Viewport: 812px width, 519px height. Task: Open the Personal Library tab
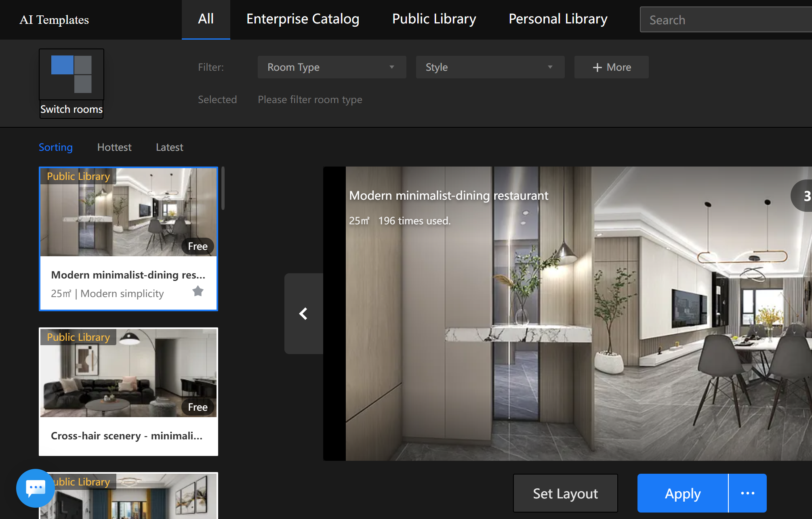click(558, 19)
